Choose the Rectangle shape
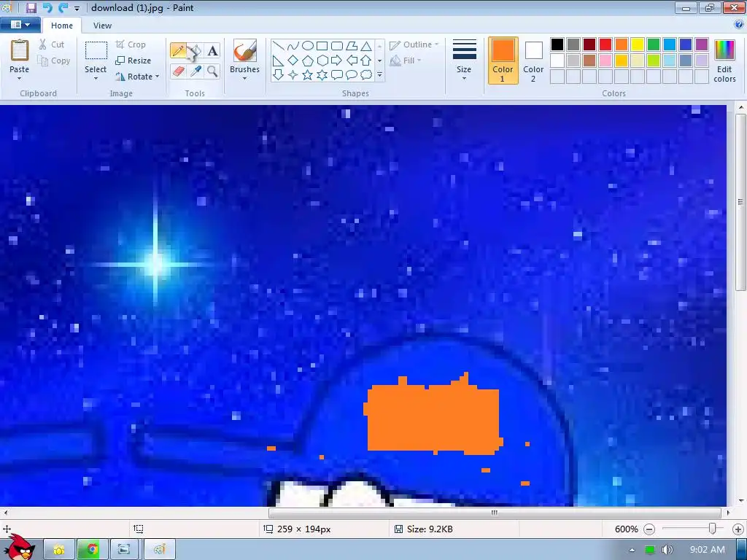 (322, 46)
